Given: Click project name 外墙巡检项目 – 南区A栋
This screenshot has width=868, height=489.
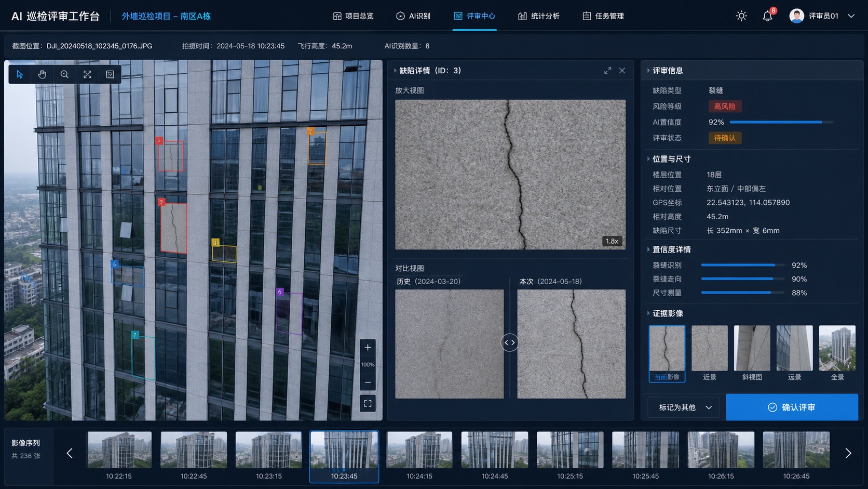Looking at the screenshot, I should click(166, 16).
